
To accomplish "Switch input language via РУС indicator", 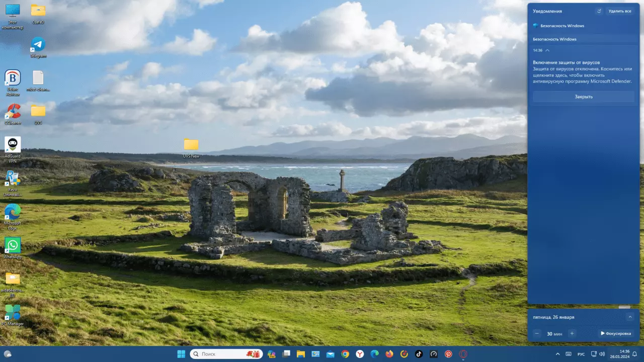I will pyautogui.click(x=581, y=354).
